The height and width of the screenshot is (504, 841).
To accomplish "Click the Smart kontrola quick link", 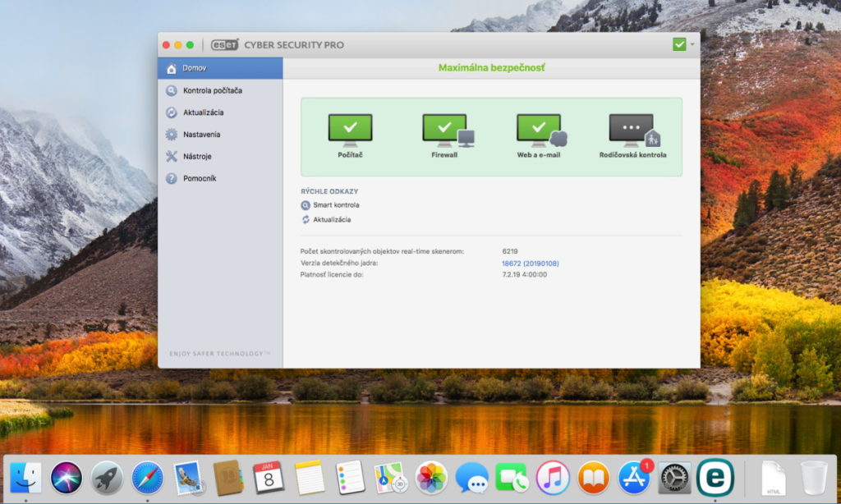I will pos(336,205).
